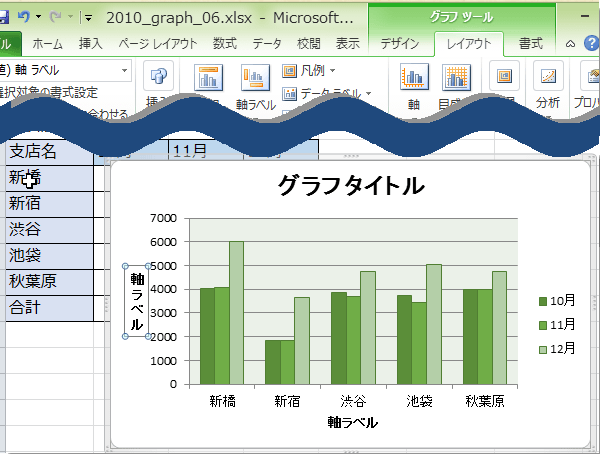The image size is (600, 454).
Task: Select the 11月 header cell
Action: pyautogui.click(x=206, y=149)
